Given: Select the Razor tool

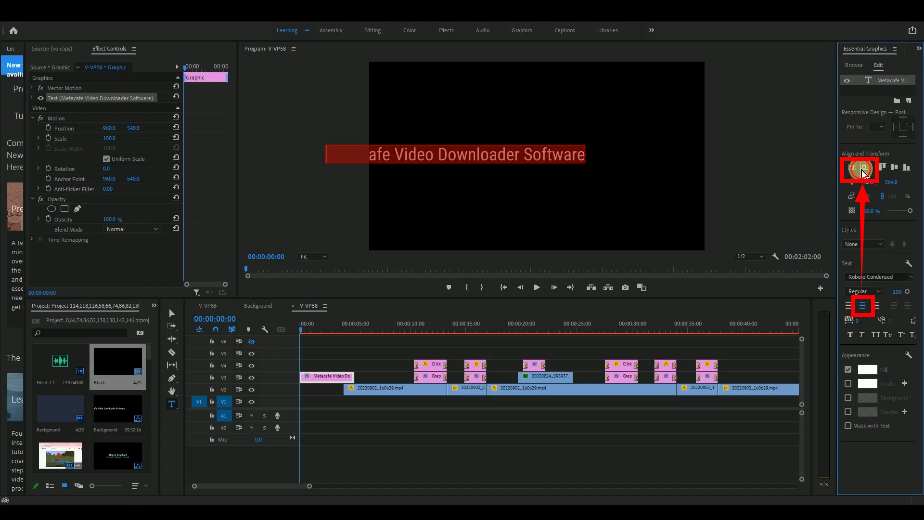Looking at the screenshot, I should click(x=171, y=352).
